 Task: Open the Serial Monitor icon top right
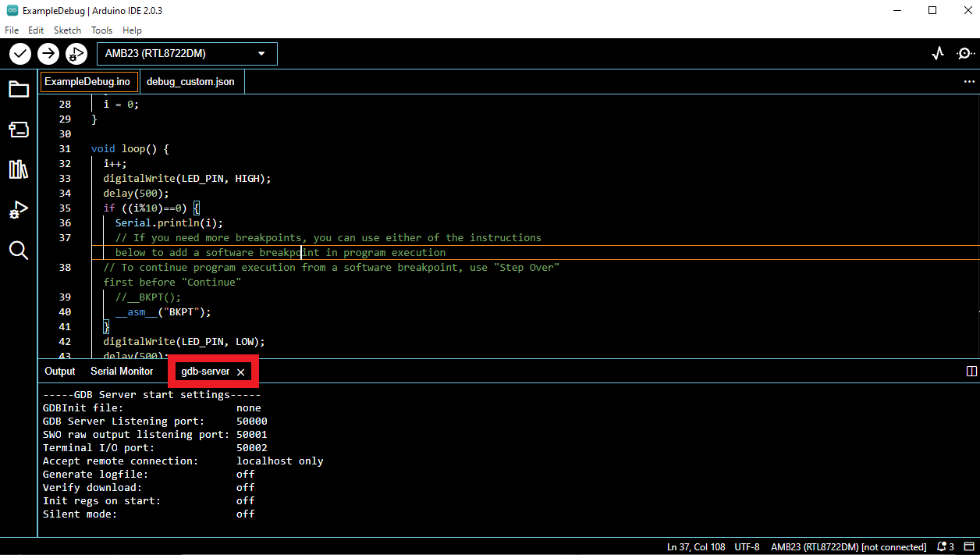pos(965,53)
